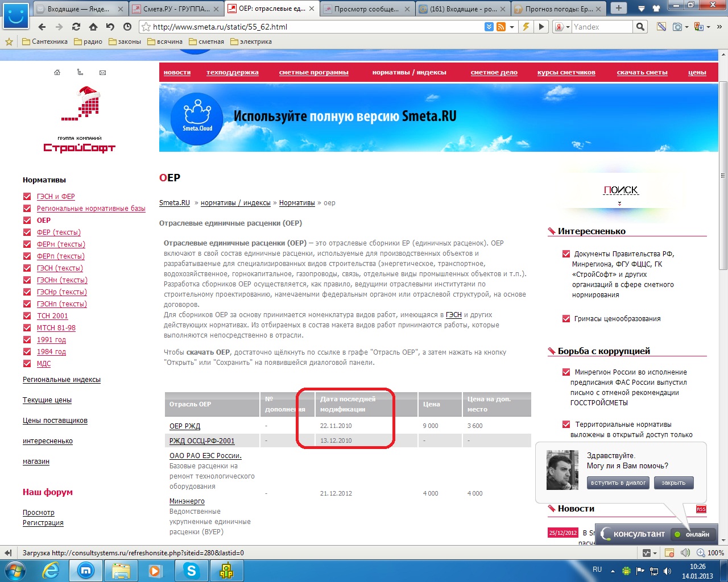This screenshot has height=582, width=728.
Task: Go forward with the browser forward arrow
Action: tap(59, 27)
